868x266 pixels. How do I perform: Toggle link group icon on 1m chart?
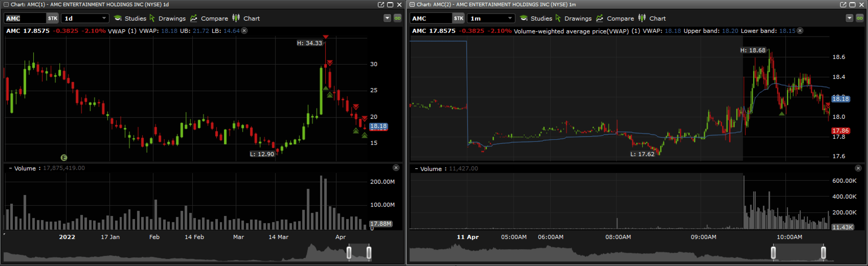860,18
